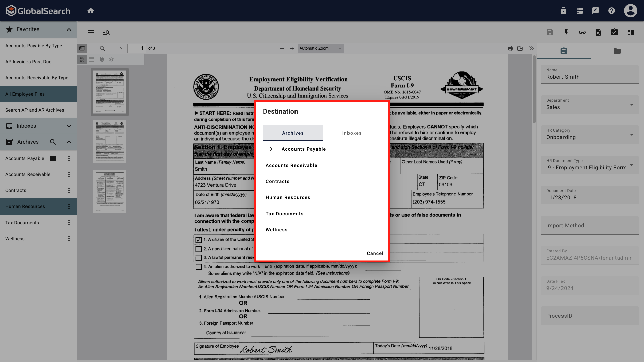Open the folder icon in the right panel

(617, 51)
